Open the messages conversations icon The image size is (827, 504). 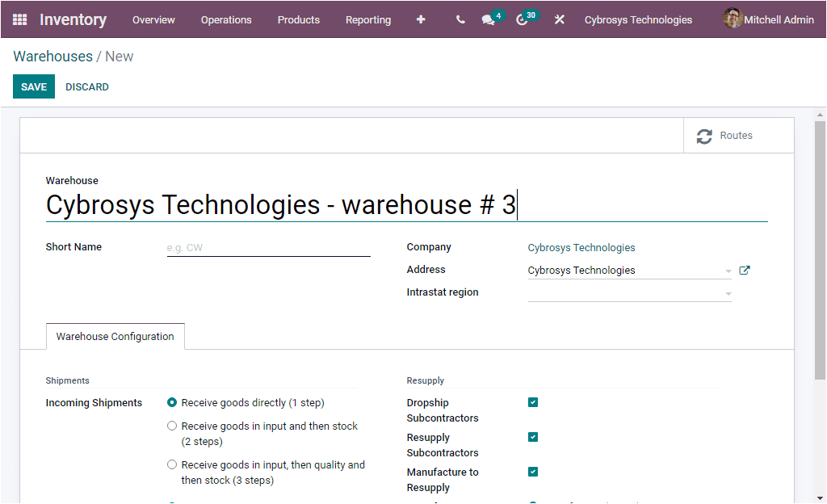[489, 19]
